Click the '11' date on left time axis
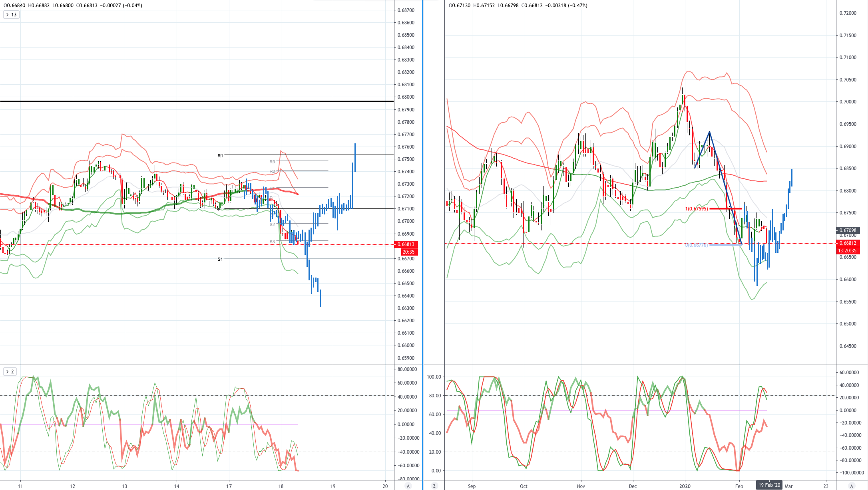868x490 pixels. pos(20,486)
